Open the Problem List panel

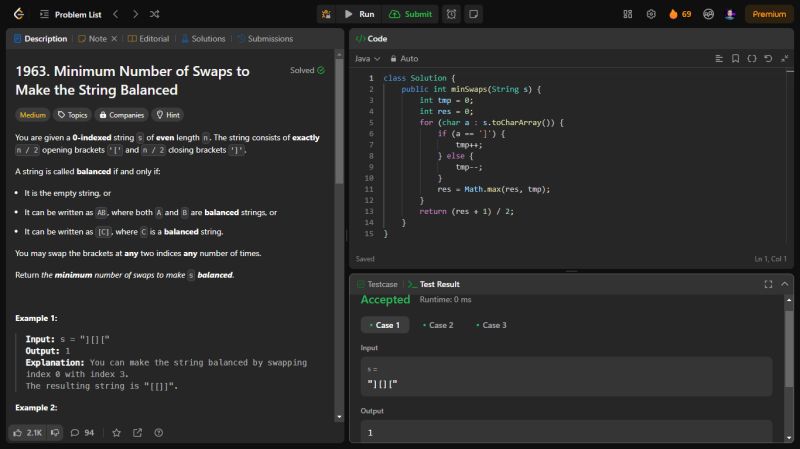point(71,14)
